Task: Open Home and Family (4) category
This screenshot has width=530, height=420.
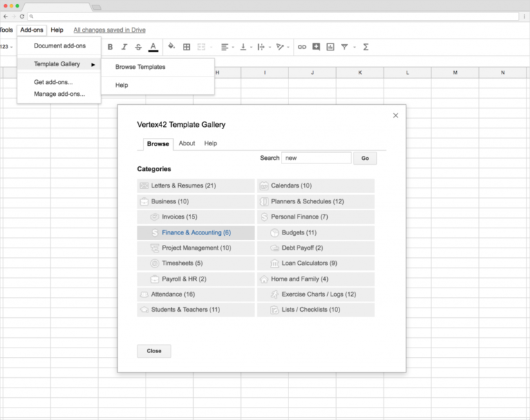Action: click(315, 279)
